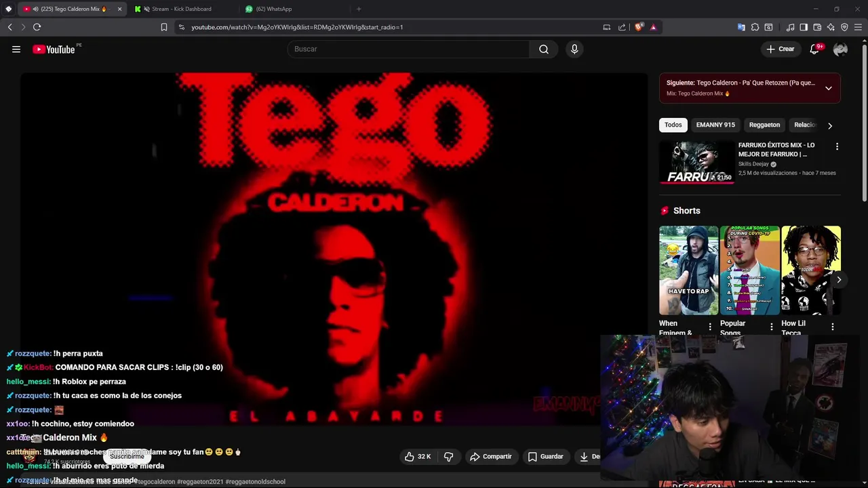Open Brave Rewards triangle icon
868x488 pixels.
pyautogui.click(x=653, y=27)
